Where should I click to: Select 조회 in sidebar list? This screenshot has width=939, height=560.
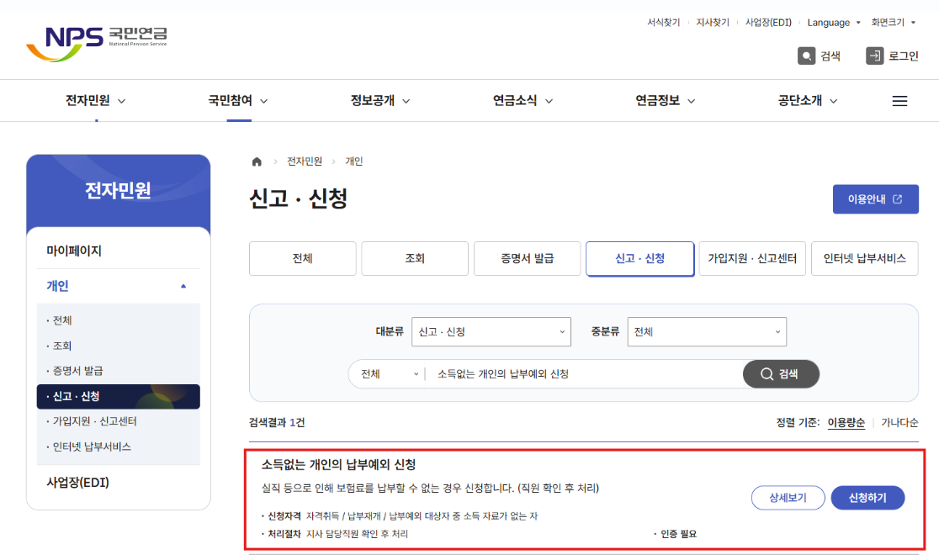coord(62,346)
